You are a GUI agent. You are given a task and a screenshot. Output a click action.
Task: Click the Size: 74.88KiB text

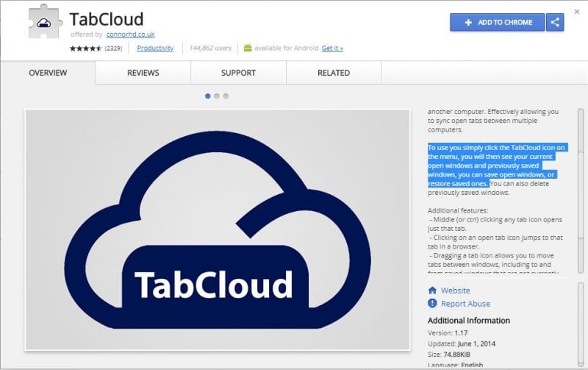coord(449,355)
